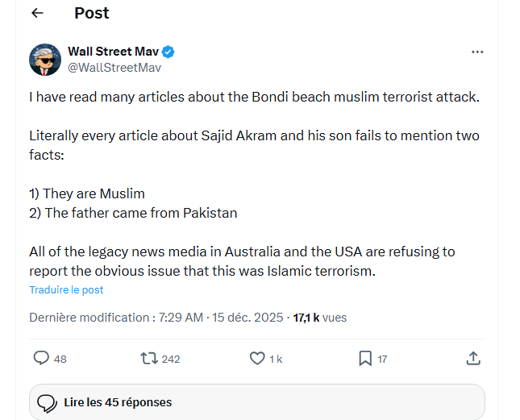The height and width of the screenshot is (420, 520).
Task: Click the repost arrows icon
Action: [148, 358]
